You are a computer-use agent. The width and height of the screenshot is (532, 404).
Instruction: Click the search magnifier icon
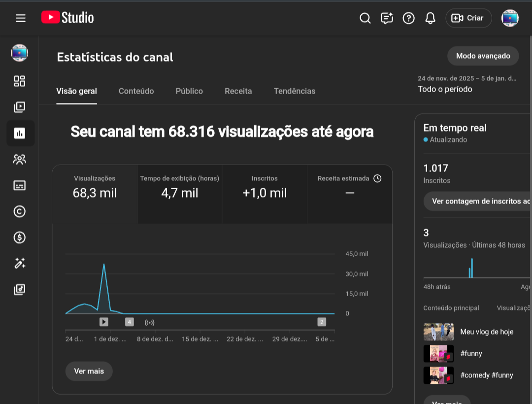[x=365, y=18]
